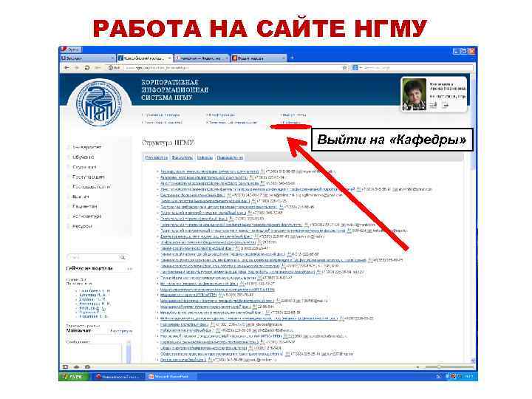Screen dimensions: 532x399
Task: Open 'Обучение' in the left sidebar
Action: (83, 157)
